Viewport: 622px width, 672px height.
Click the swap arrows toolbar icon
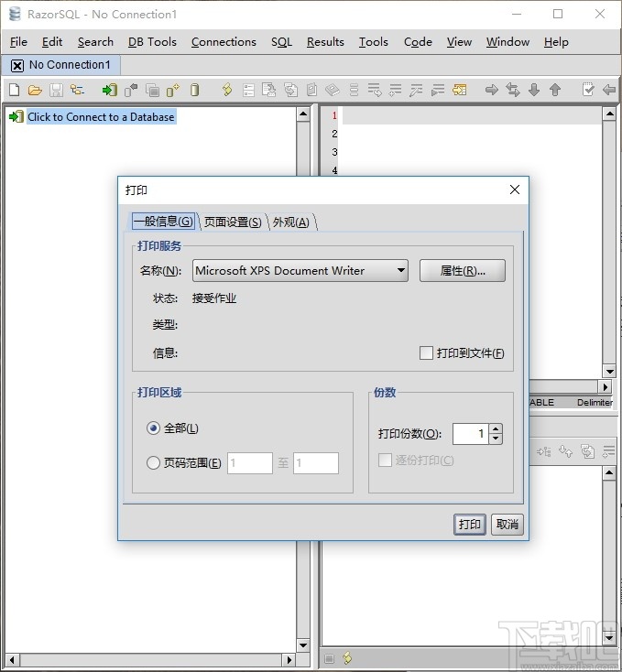(513, 90)
